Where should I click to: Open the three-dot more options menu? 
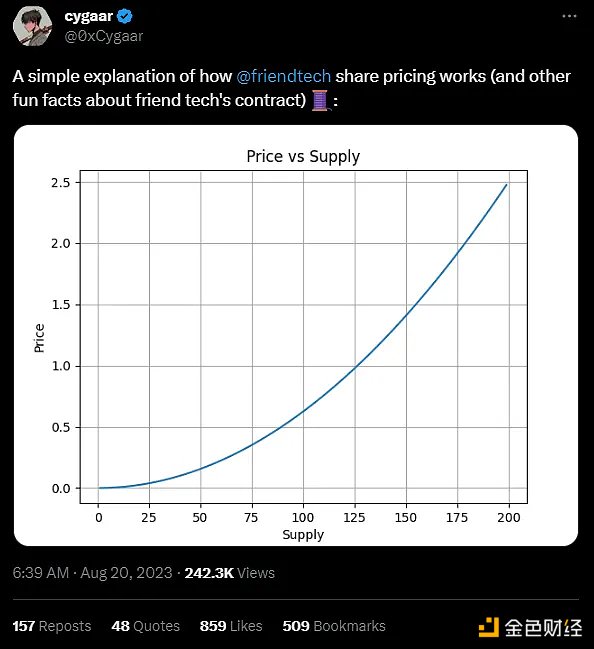tap(569, 16)
